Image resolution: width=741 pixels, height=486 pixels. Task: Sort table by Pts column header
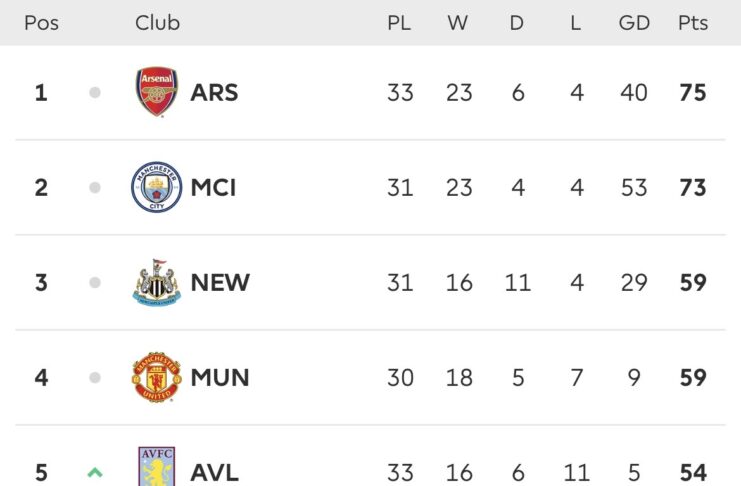(x=692, y=23)
